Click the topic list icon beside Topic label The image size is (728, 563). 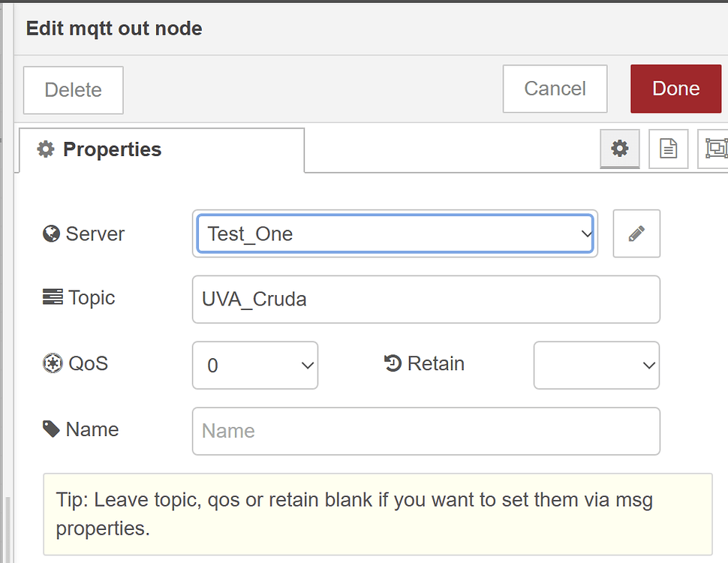click(x=50, y=297)
